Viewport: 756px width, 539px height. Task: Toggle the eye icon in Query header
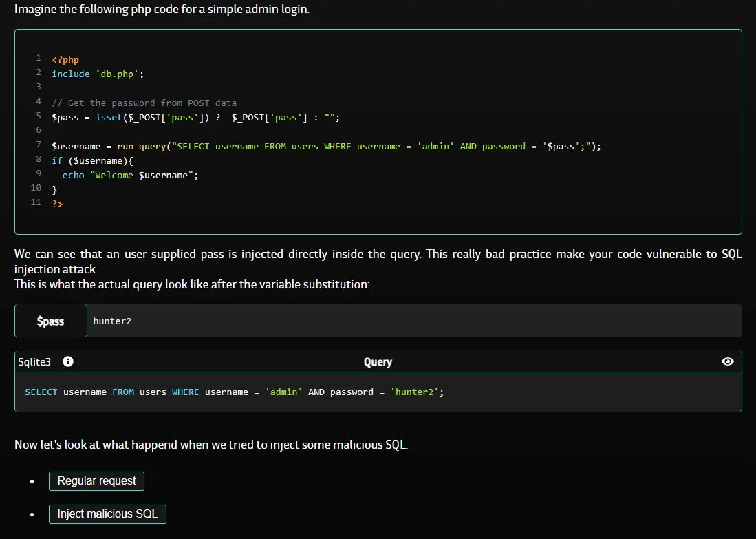(x=728, y=361)
